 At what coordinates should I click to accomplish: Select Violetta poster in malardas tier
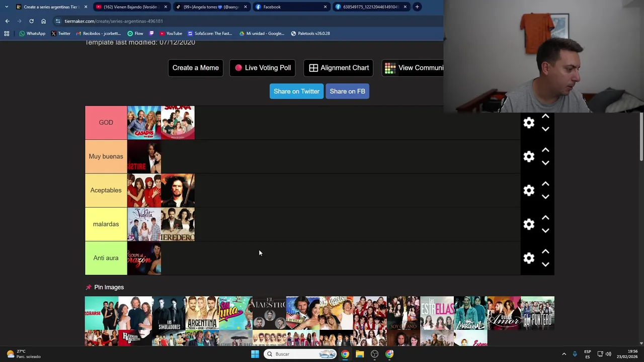(144, 224)
